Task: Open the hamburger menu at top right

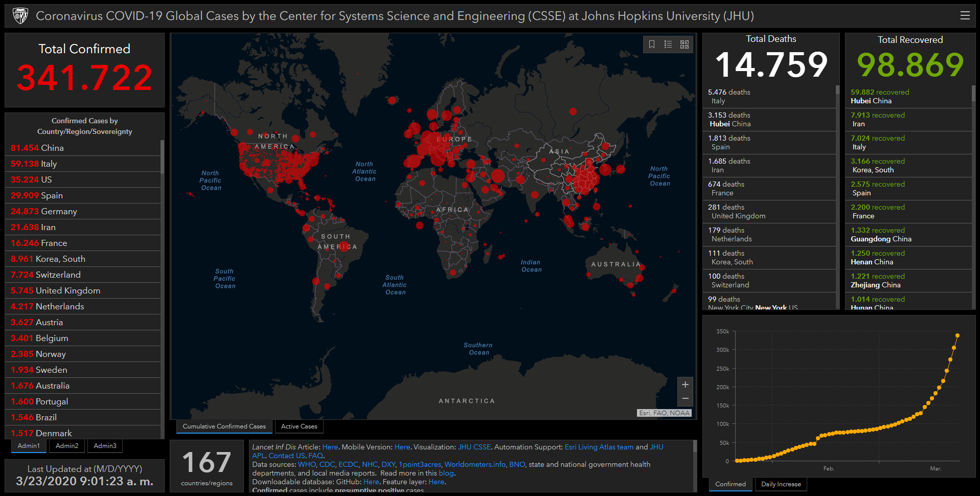Action: pyautogui.click(x=965, y=16)
